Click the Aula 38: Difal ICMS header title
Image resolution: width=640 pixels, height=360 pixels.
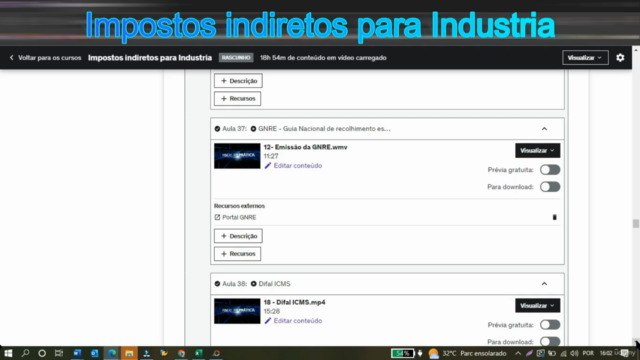pos(274,284)
